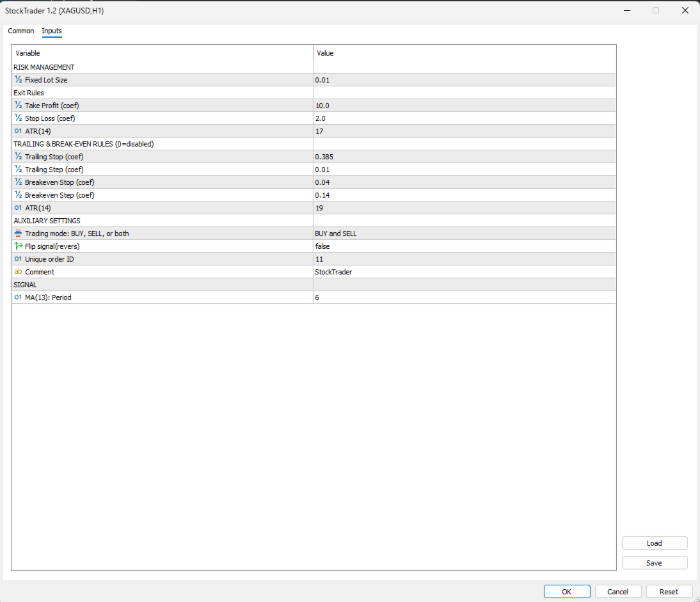
Task: Load a preset with Load button
Action: point(655,543)
